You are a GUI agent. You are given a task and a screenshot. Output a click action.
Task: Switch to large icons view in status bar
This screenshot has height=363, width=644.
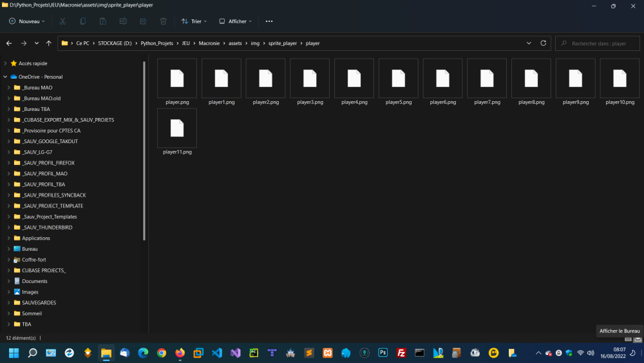[637, 338]
